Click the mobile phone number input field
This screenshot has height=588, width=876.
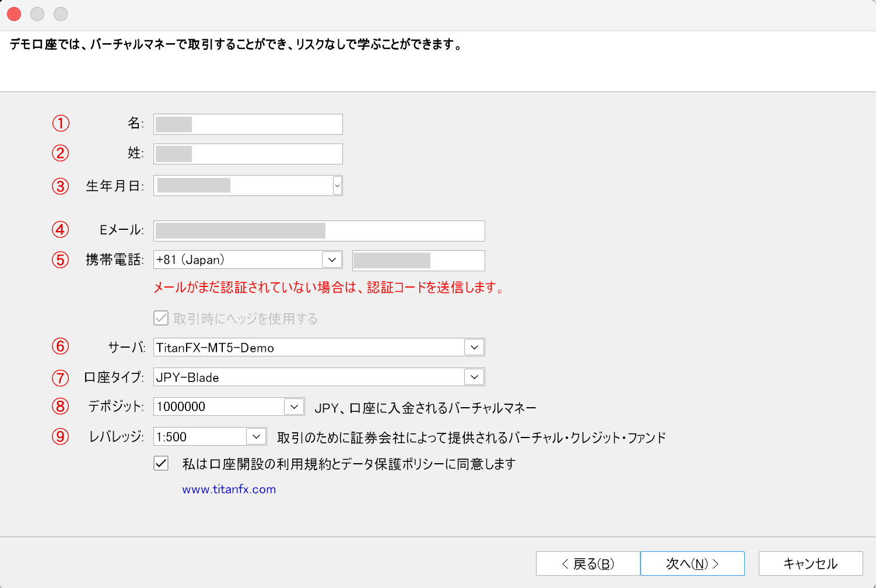(x=418, y=261)
